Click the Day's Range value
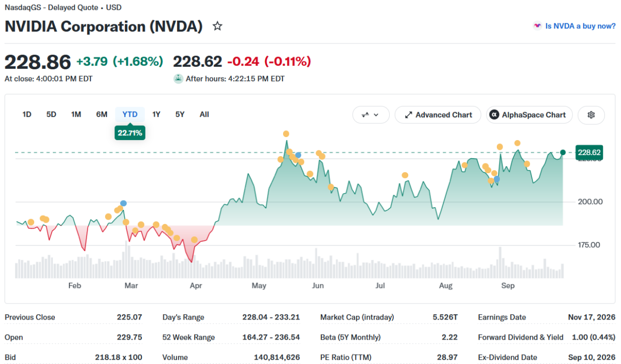The height and width of the screenshot is (364, 621). click(271, 317)
